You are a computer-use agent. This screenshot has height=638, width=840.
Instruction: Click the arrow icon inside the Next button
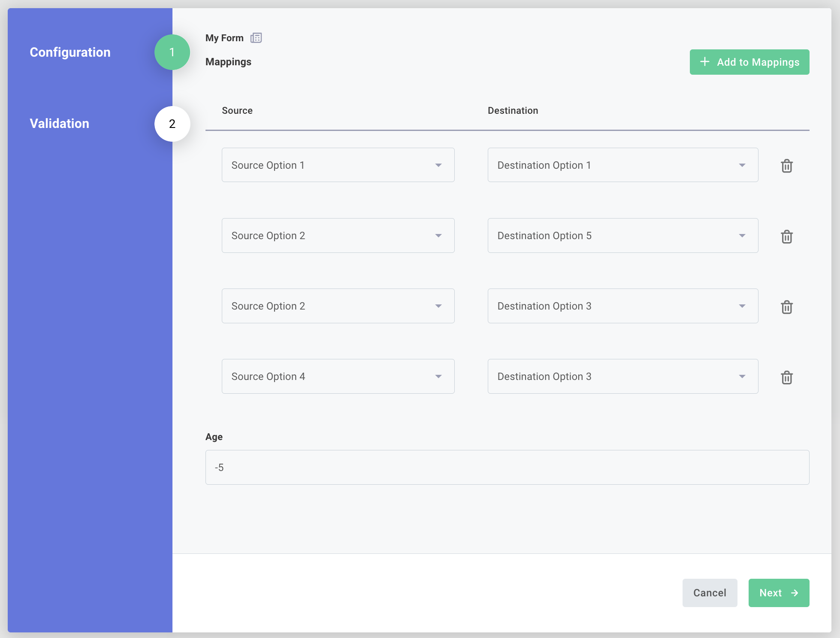pos(794,593)
